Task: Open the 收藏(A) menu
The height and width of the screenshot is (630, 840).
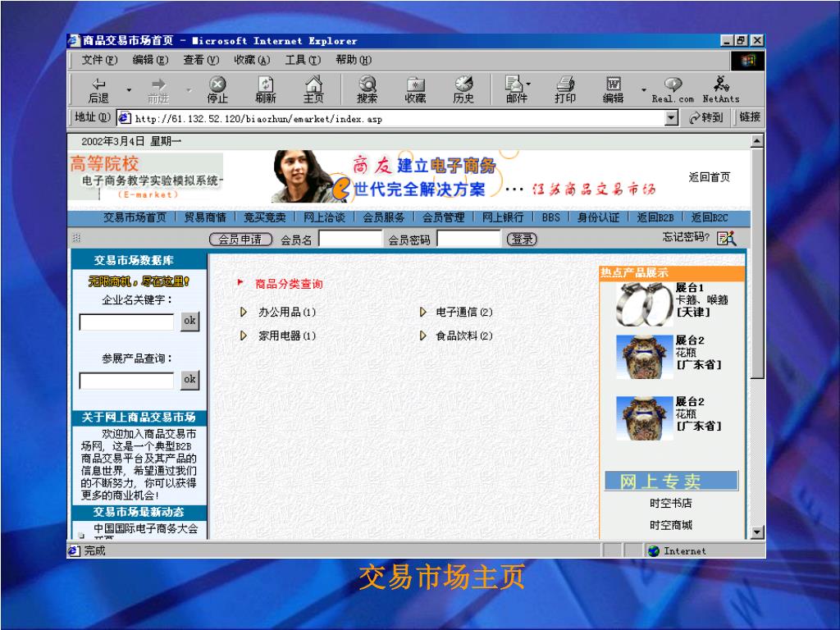Action: pos(252,60)
